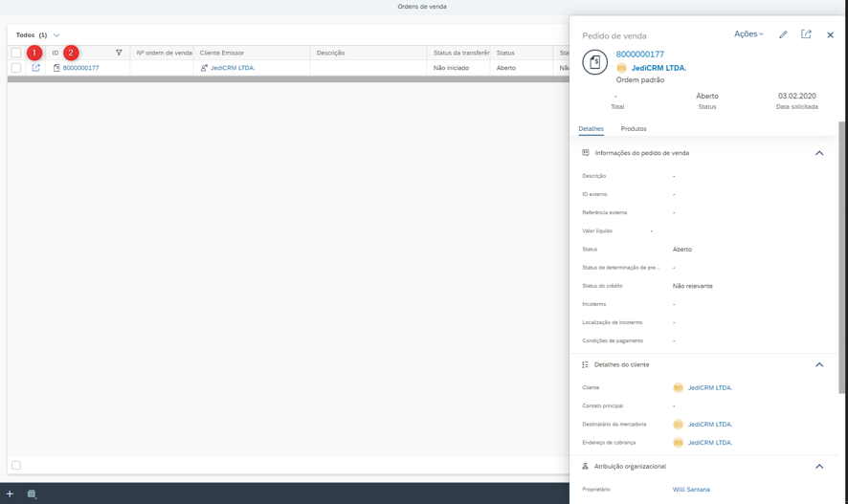Open the sales order in a new window icon

coord(806,34)
